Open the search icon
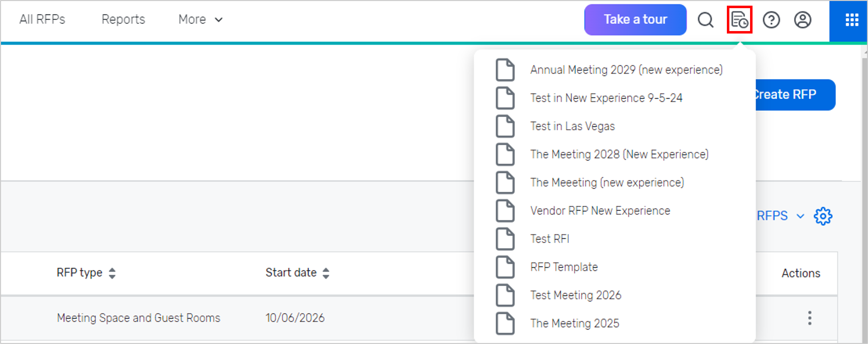 [706, 20]
